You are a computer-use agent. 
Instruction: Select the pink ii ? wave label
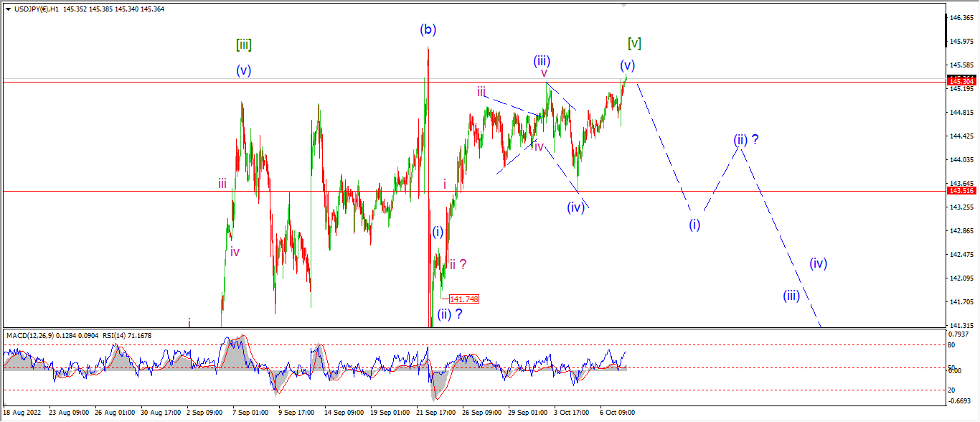(x=458, y=264)
